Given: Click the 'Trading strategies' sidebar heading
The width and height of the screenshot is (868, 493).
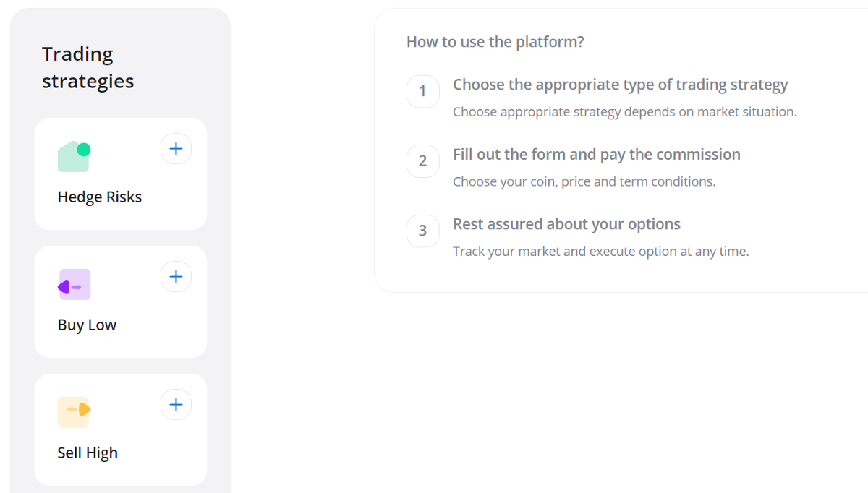Looking at the screenshot, I should coord(88,68).
